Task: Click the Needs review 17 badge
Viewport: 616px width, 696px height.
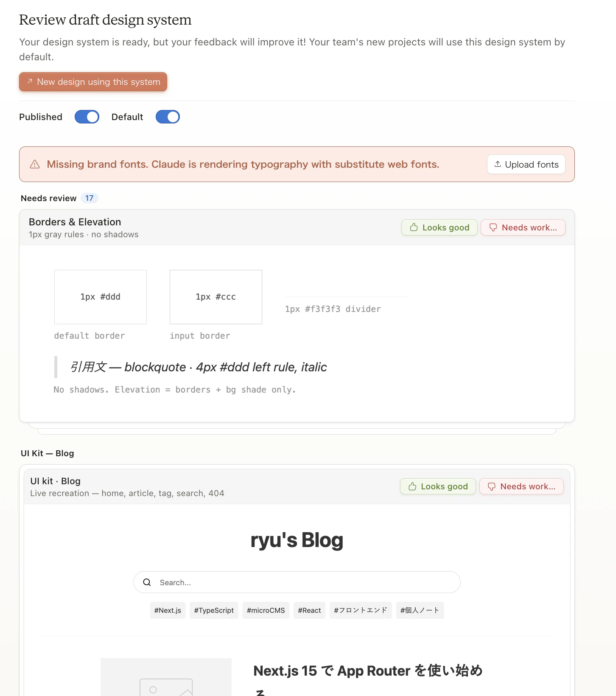Action: 89,198
